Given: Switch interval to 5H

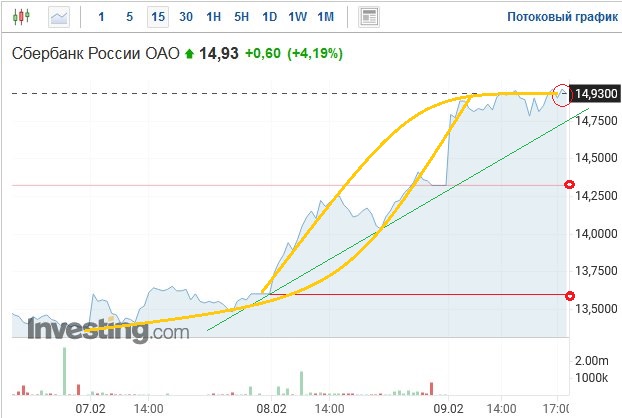Looking at the screenshot, I should [241, 17].
